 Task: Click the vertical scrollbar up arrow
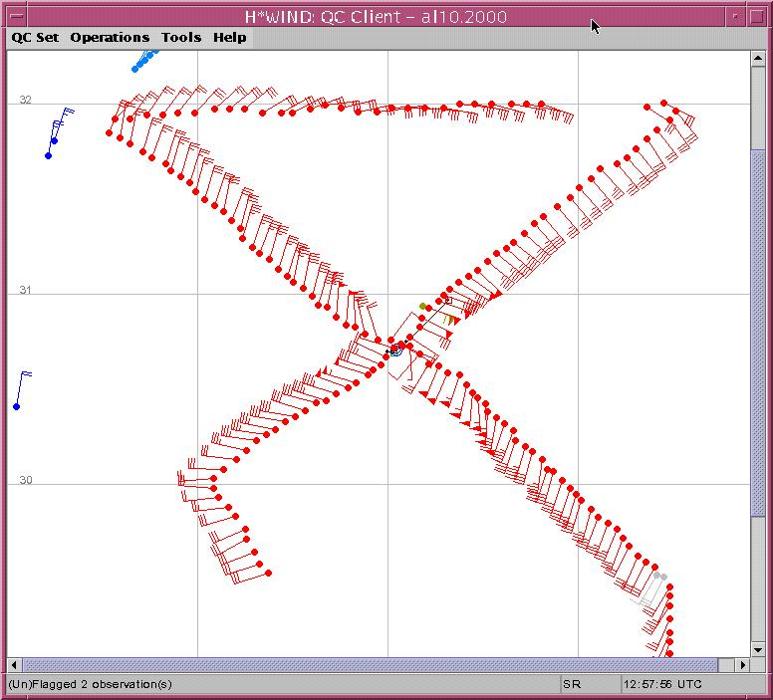pyautogui.click(x=758, y=58)
